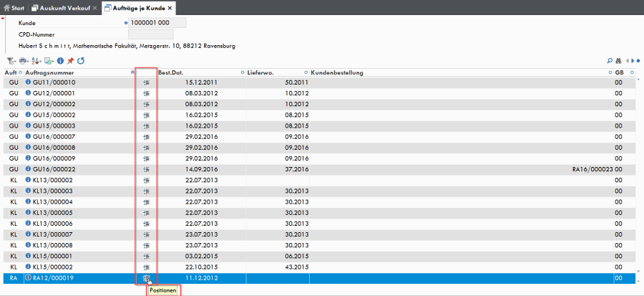
Task: Click the Lieferwo. column header
Action: click(260, 73)
